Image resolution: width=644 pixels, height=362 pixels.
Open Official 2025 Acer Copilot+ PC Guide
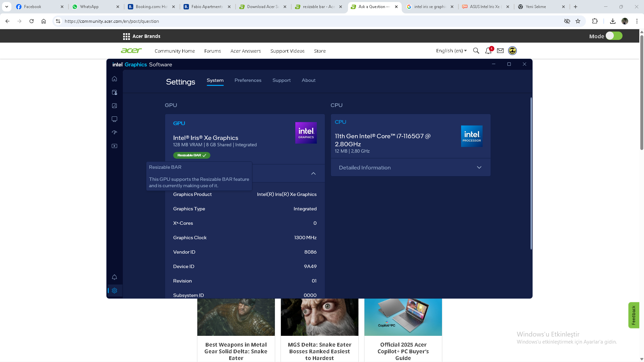click(403, 351)
